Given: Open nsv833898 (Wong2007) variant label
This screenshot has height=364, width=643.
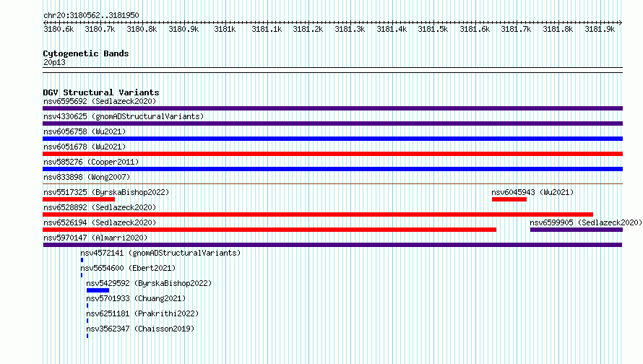Looking at the screenshot, I should (x=87, y=177).
